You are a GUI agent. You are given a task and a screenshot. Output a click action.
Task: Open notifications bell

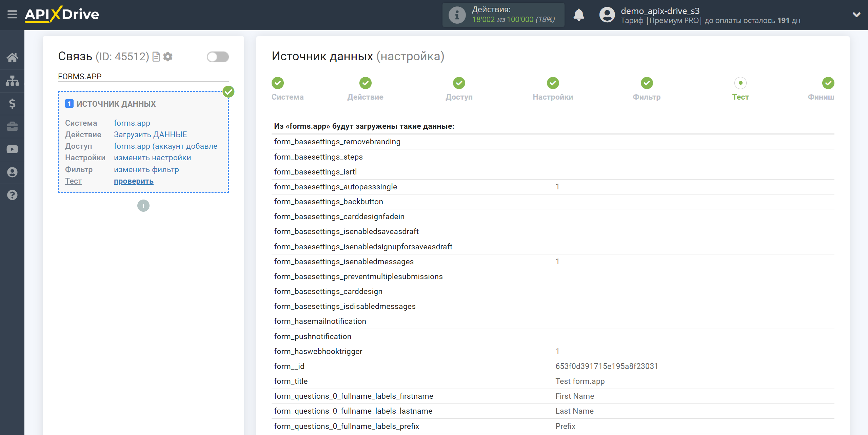[x=579, y=15]
